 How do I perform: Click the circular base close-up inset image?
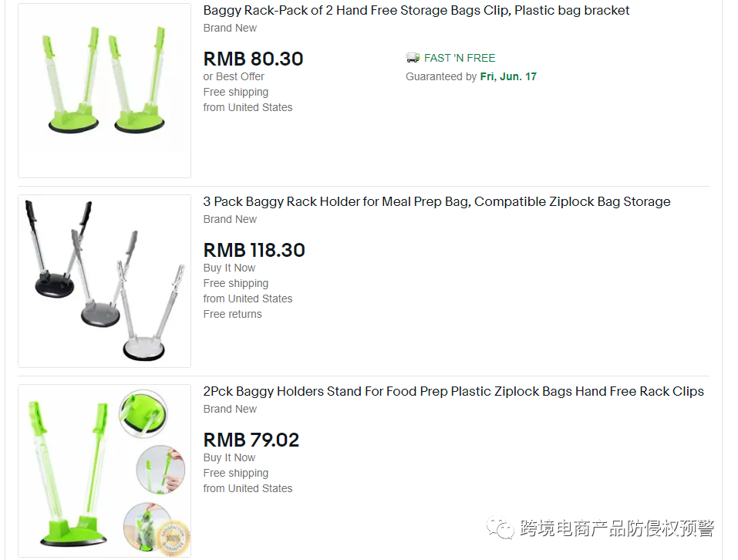click(143, 414)
